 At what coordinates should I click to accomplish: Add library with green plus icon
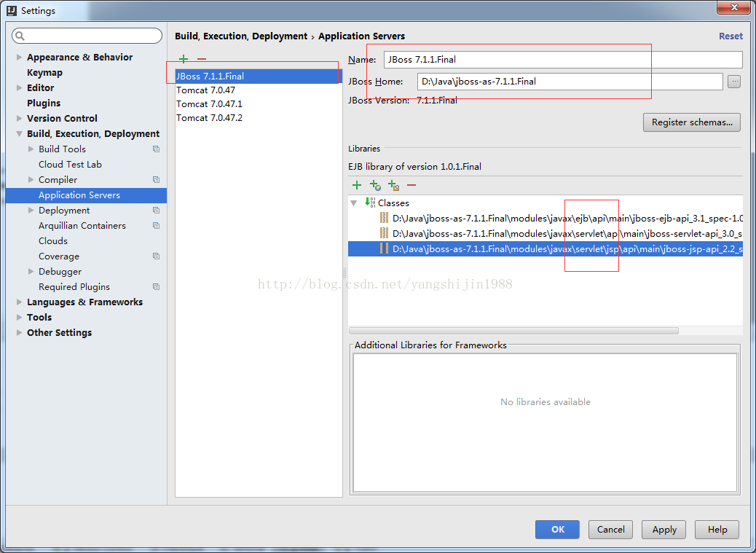[357, 185]
